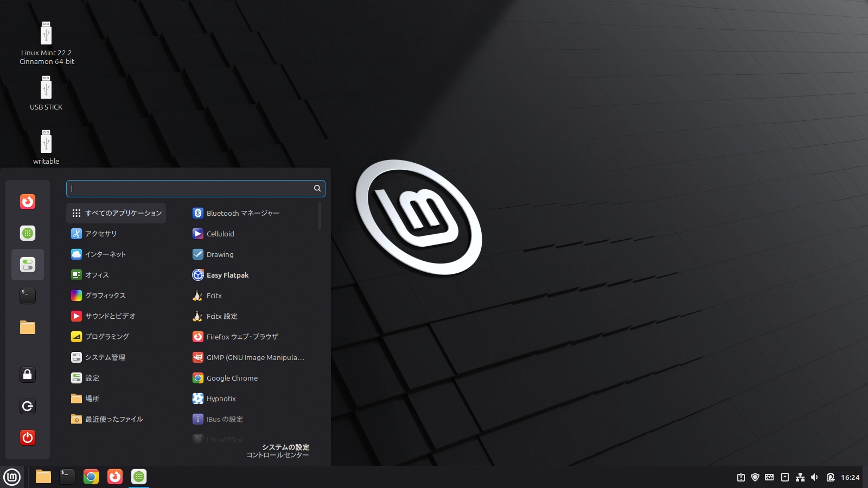The width and height of the screenshot is (868, 488).
Task: Launch Software Manager from menu favorites sidebar
Action: coord(28,233)
